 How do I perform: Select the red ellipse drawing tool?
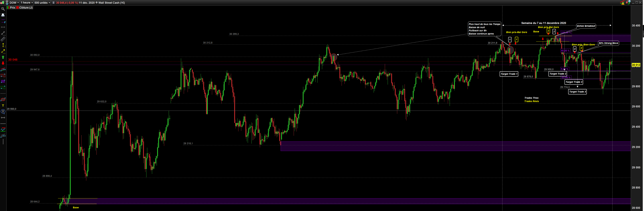coord(3,100)
